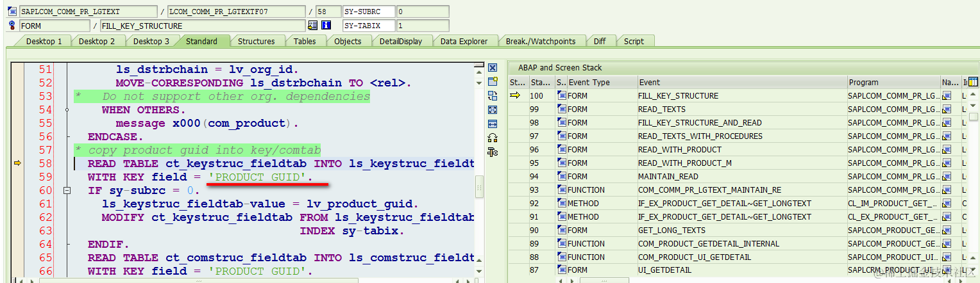Click the Replace Tool icon beside source editor
The width and height of the screenshot is (980, 283).
493,95
